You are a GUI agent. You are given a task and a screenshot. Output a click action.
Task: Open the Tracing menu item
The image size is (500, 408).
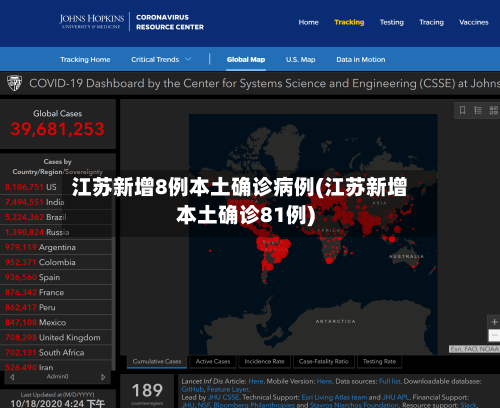[431, 22]
